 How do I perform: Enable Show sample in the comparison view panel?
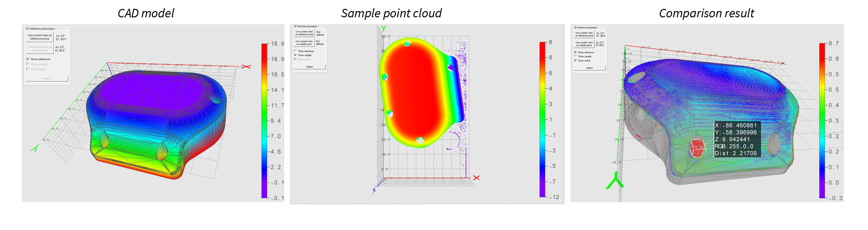[x=576, y=57]
